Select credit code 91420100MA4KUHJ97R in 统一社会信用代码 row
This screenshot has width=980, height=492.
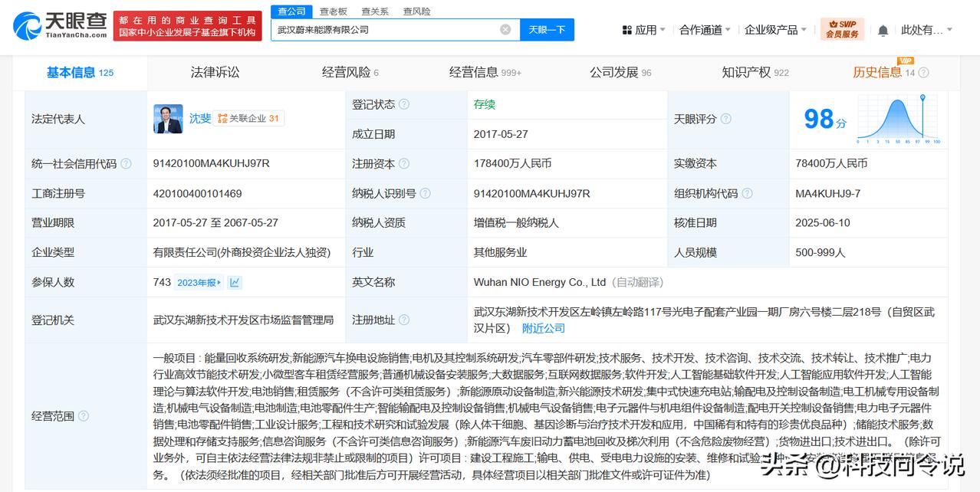[x=211, y=163]
